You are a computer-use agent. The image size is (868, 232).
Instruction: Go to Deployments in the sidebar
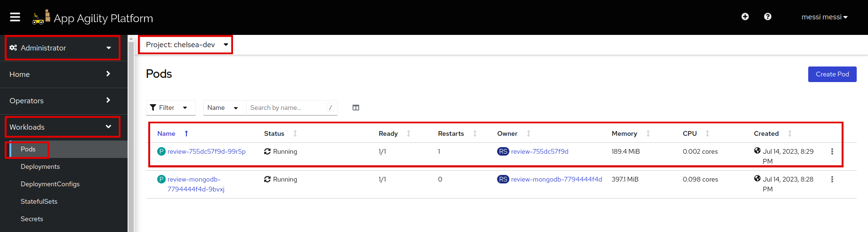tap(40, 166)
